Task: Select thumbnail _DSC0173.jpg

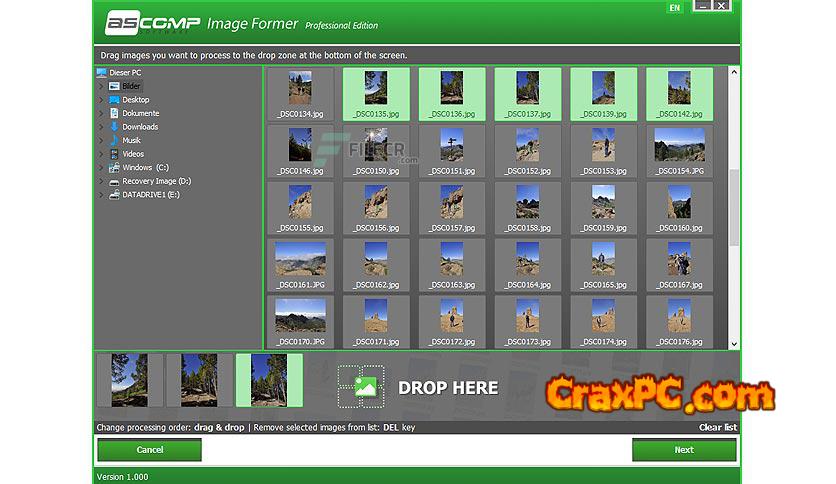Action: click(528, 322)
